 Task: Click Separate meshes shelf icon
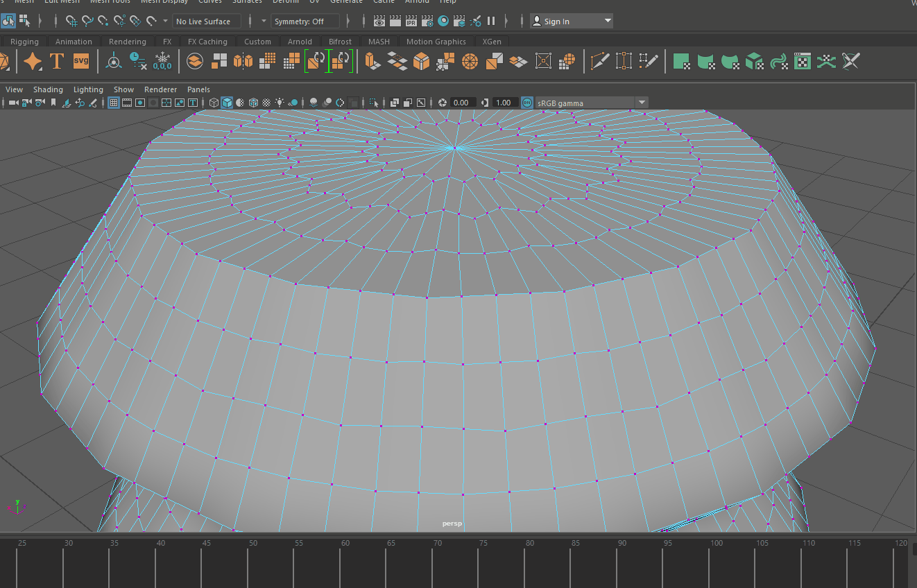coord(219,61)
